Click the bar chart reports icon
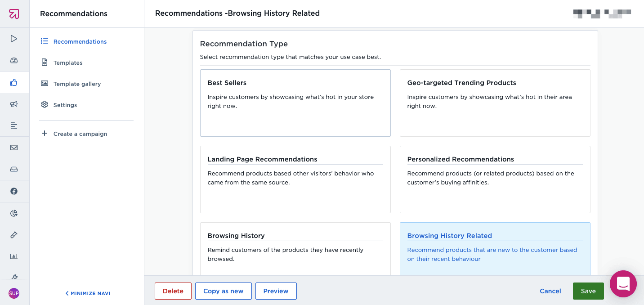The height and width of the screenshot is (305, 644). 14,256
